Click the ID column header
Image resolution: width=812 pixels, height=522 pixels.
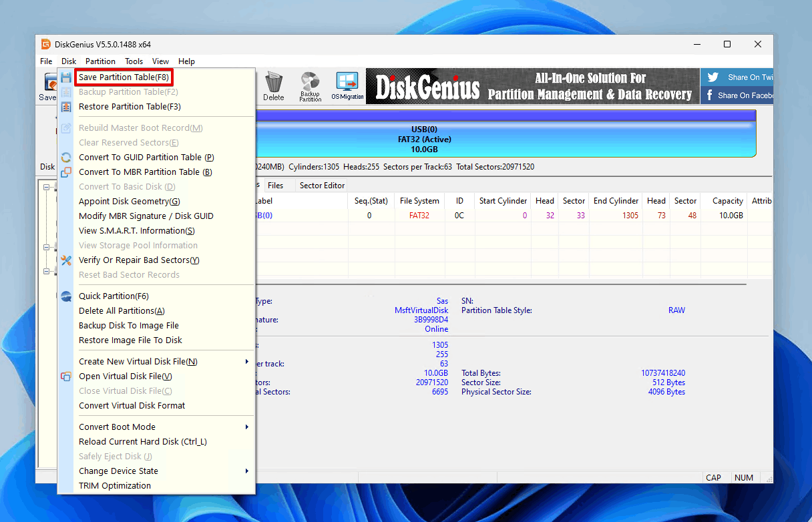click(459, 201)
